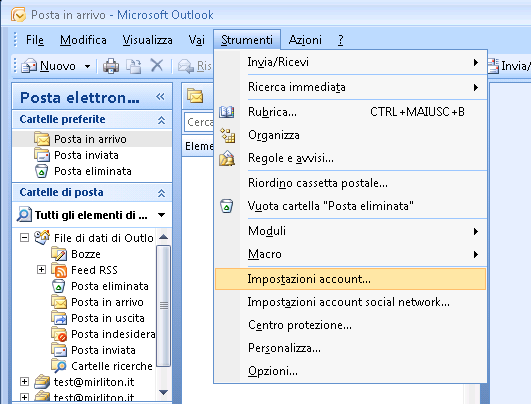This screenshot has height=404, width=531.
Task: Minimize navigation pane with double chevron
Action: coord(160,97)
